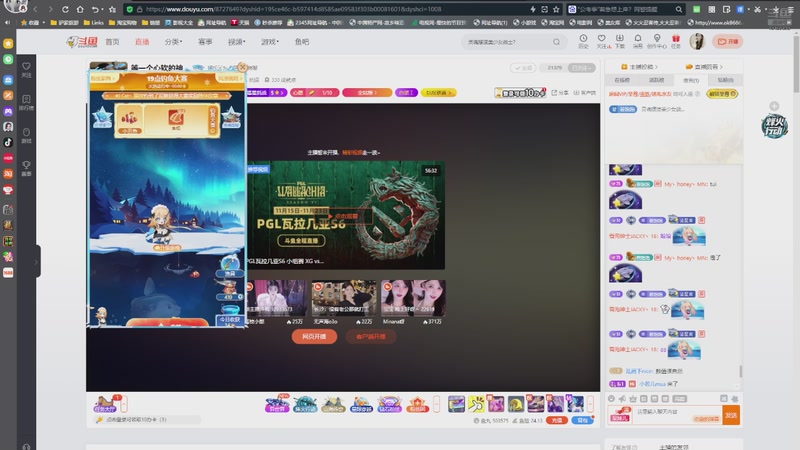Switch to the 活跃榜 tab

pyautogui.click(x=656, y=80)
